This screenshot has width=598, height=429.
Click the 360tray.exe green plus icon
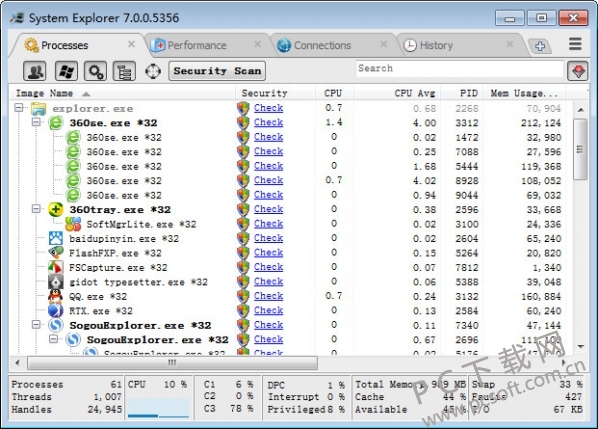[x=56, y=209]
